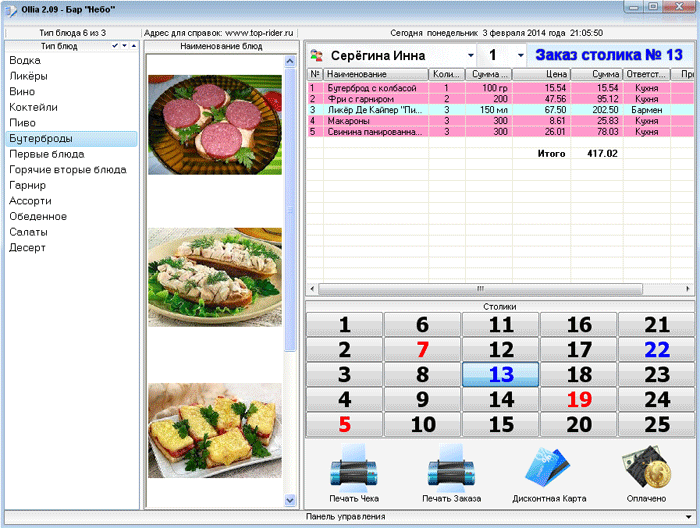Select table number 13 button
The height and width of the screenshot is (528, 700).
coord(500,374)
